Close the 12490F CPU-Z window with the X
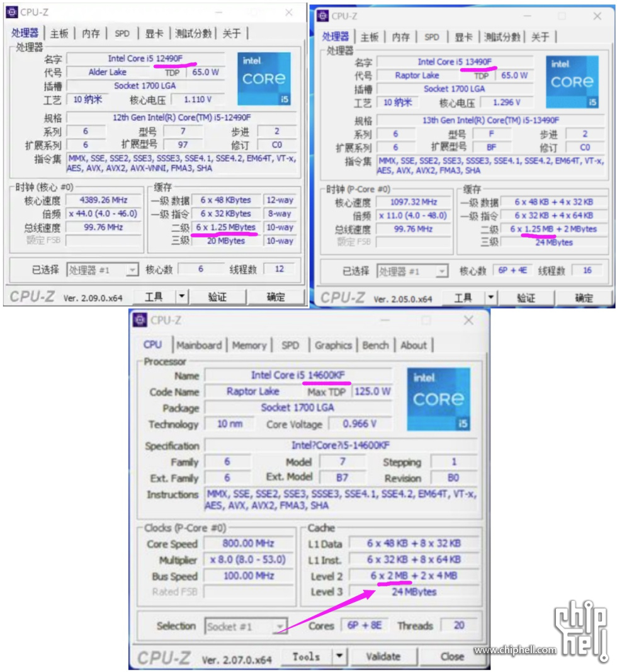 point(289,13)
